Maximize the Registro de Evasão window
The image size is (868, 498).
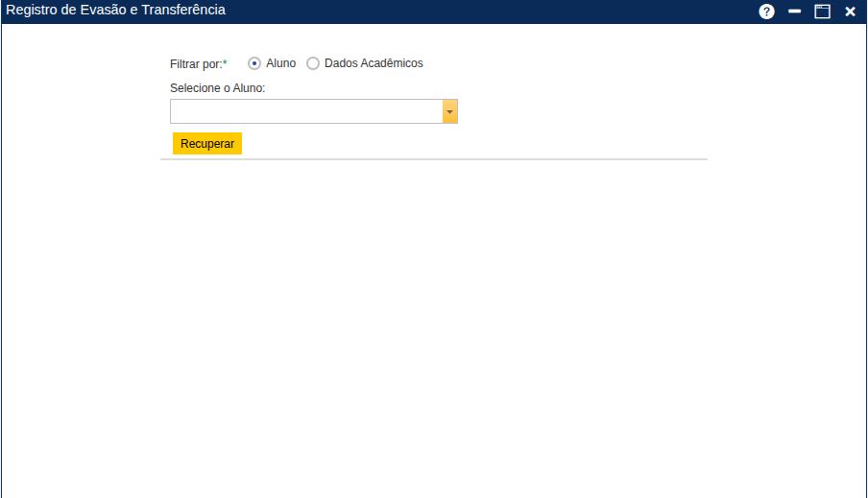click(822, 12)
